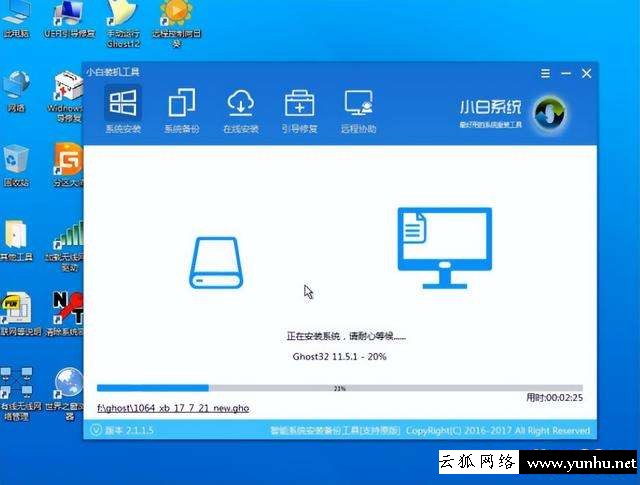The height and width of the screenshot is (485, 640).
Task: Open the 此电脑 desktop icon
Action: click(16, 20)
